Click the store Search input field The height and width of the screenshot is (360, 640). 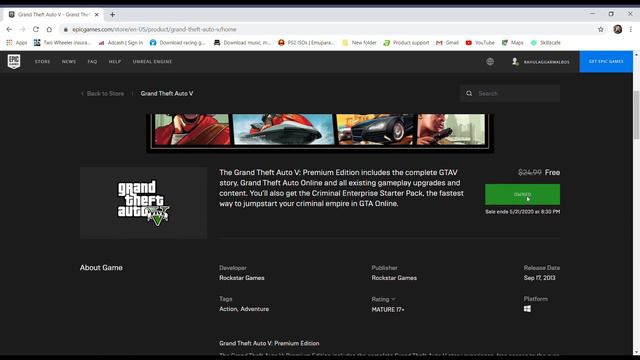[x=510, y=93]
